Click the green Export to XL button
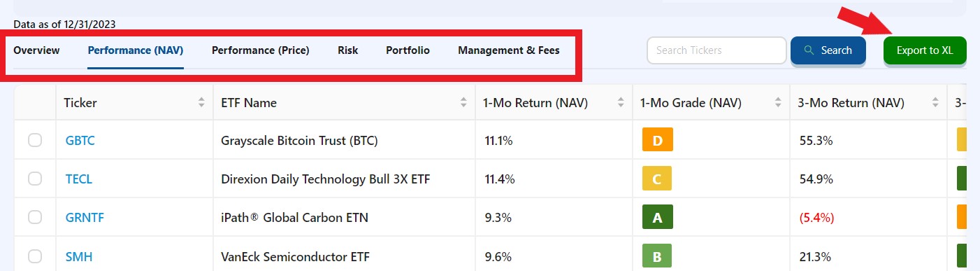The image size is (980, 271). click(925, 50)
